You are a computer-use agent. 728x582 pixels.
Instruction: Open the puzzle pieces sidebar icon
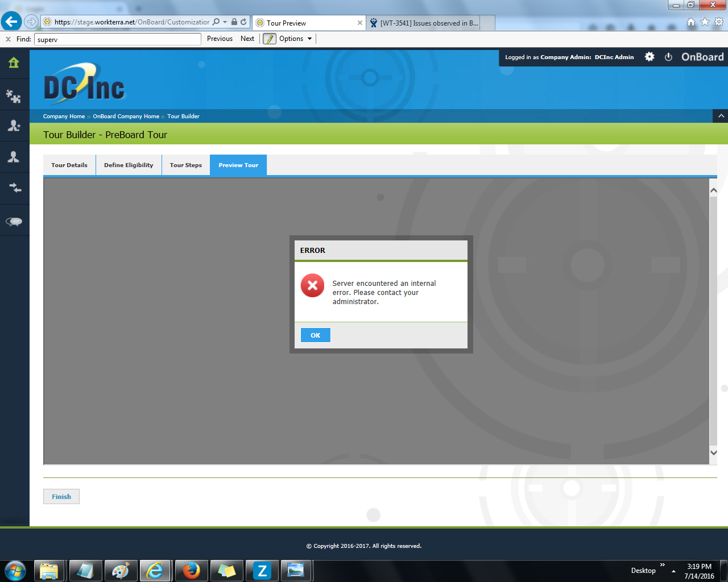coord(14,95)
